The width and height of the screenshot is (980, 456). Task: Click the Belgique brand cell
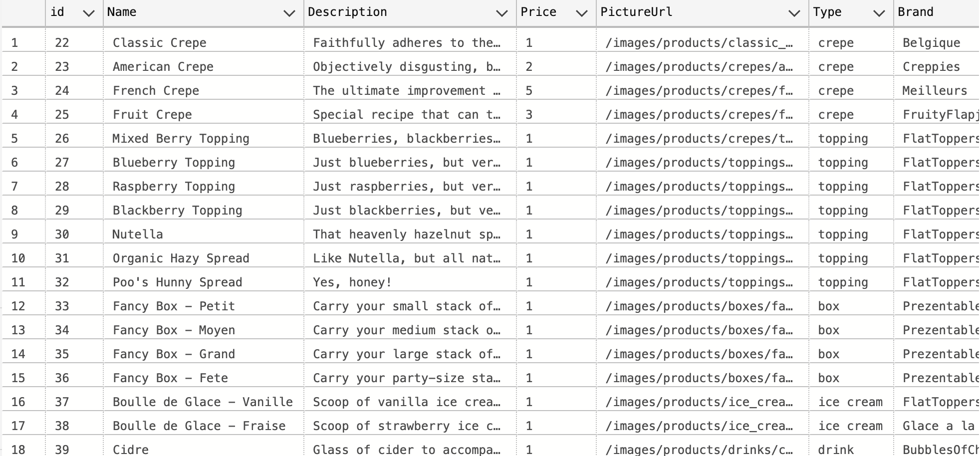tap(931, 43)
